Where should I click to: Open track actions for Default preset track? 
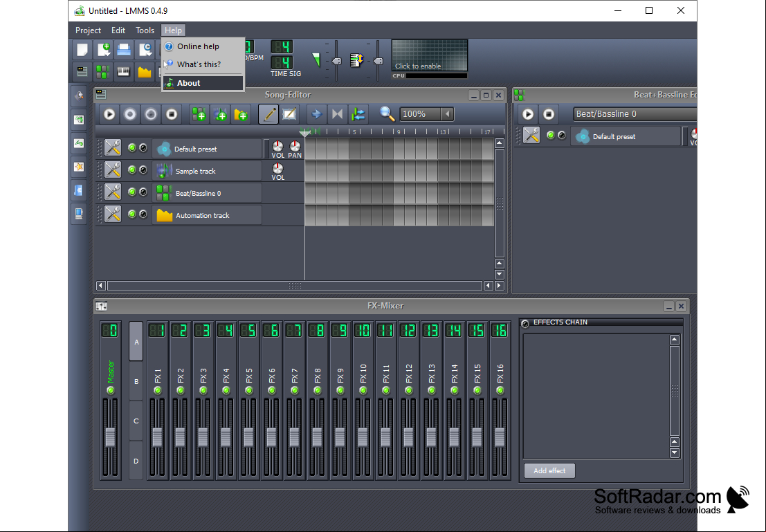(112, 147)
